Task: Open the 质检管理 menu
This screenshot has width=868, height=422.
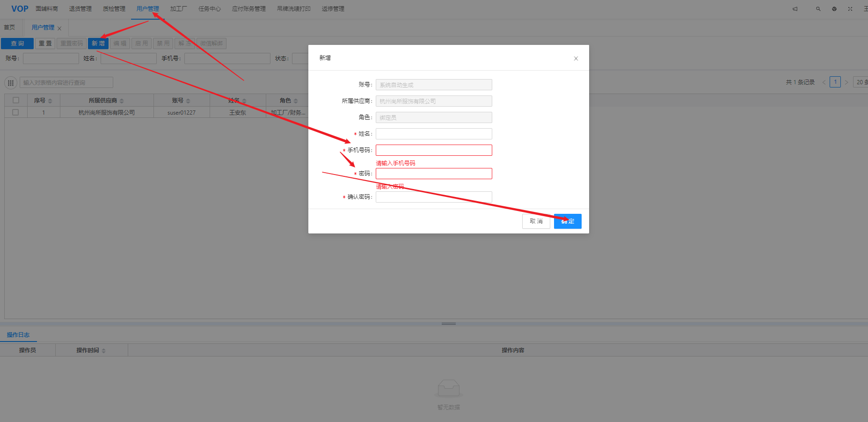Action: (114, 9)
